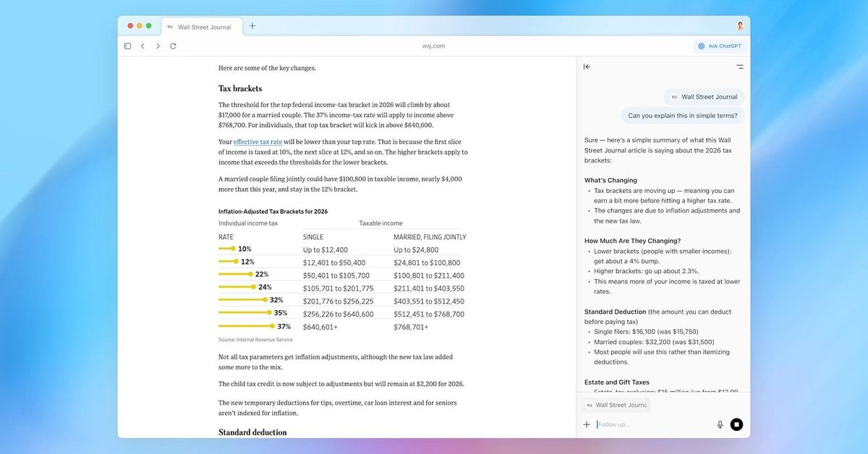Reload the wsj.com page
The height and width of the screenshot is (454, 868).
pyautogui.click(x=173, y=46)
